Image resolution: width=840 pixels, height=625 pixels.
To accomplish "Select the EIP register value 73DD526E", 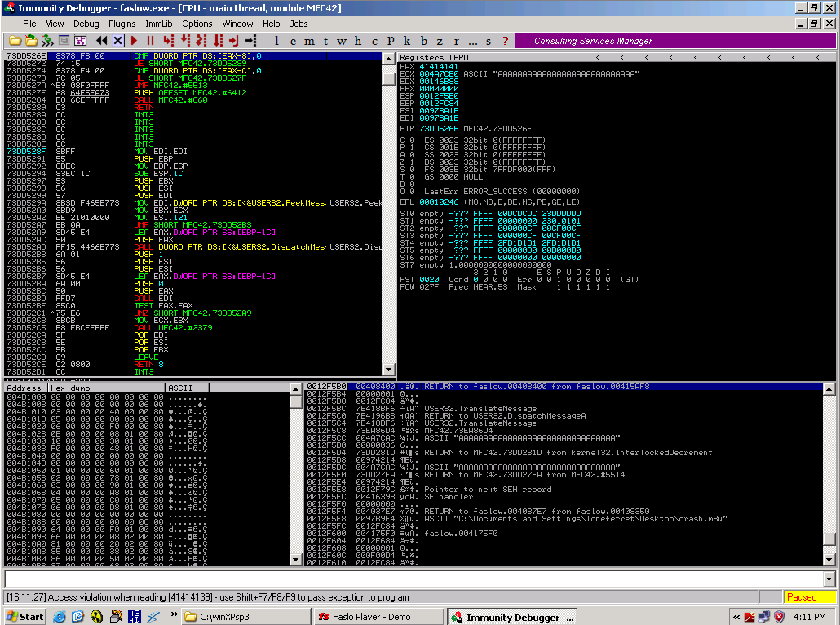I will point(439,129).
